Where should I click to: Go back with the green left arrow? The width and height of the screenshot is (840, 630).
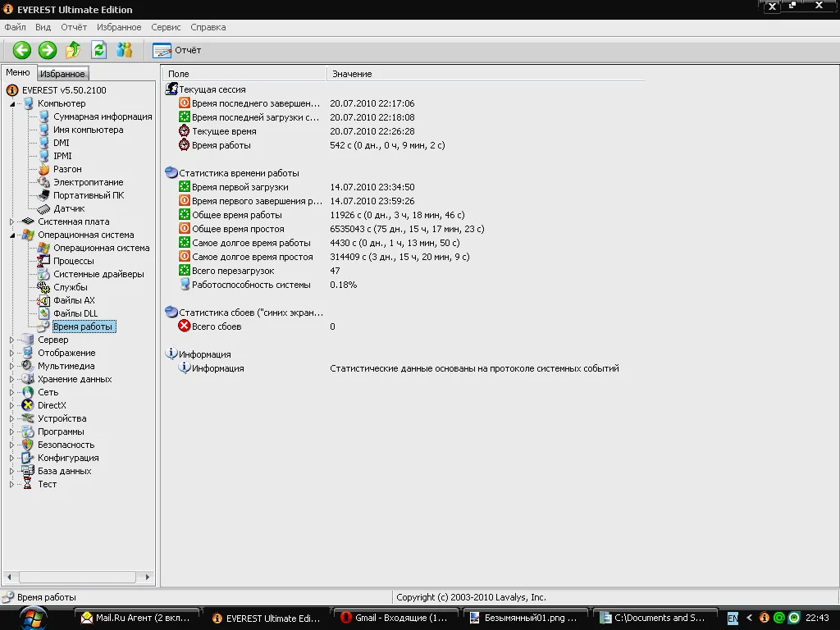coord(22,50)
